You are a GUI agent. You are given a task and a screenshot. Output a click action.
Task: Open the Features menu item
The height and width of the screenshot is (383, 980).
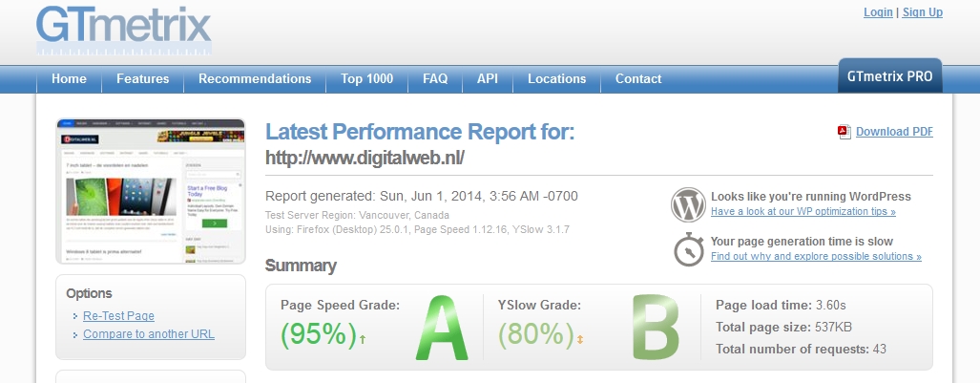pyautogui.click(x=142, y=79)
